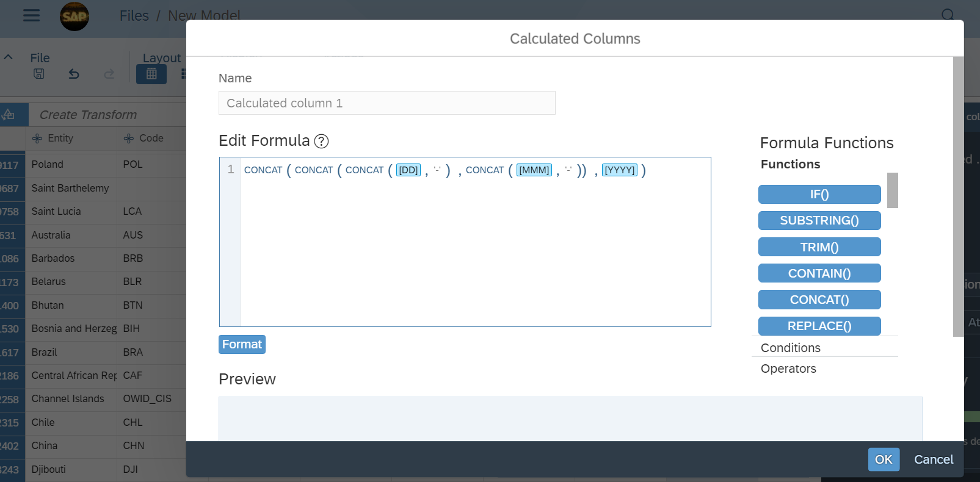This screenshot has width=980, height=482.
Task: Go to Files in the breadcrumb
Action: click(134, 16)
